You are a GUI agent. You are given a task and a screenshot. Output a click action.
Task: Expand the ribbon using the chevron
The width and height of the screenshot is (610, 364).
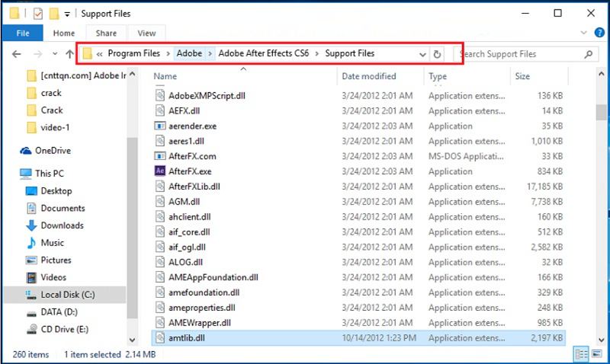pyautogui.click(x=584, y=33)
